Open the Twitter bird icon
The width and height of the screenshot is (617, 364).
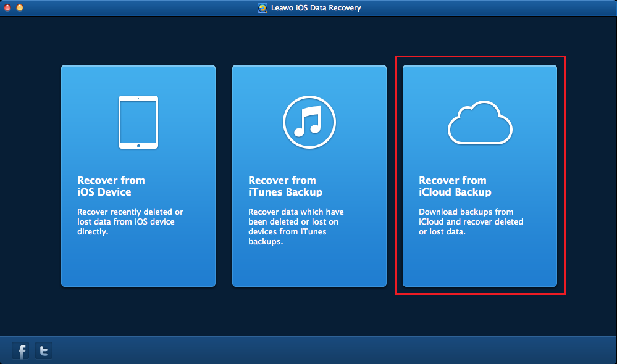pos(44,351)
